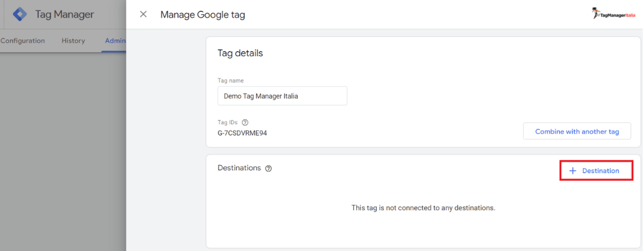644x251 pixels.
Task: Click the Destinations section label
Action: coord(239,168)
